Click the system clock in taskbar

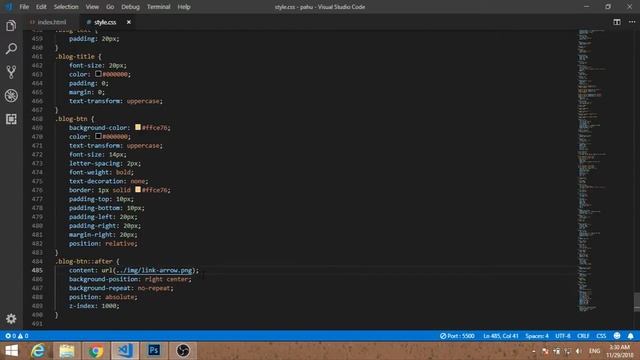[620, 351]
